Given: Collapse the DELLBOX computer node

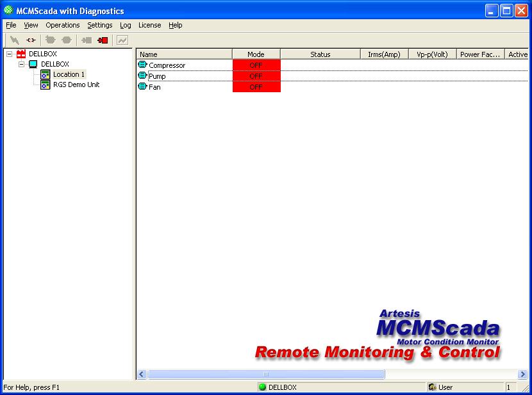Looking at the screenshot, I should pyautogui.click(x=21, y=65).
